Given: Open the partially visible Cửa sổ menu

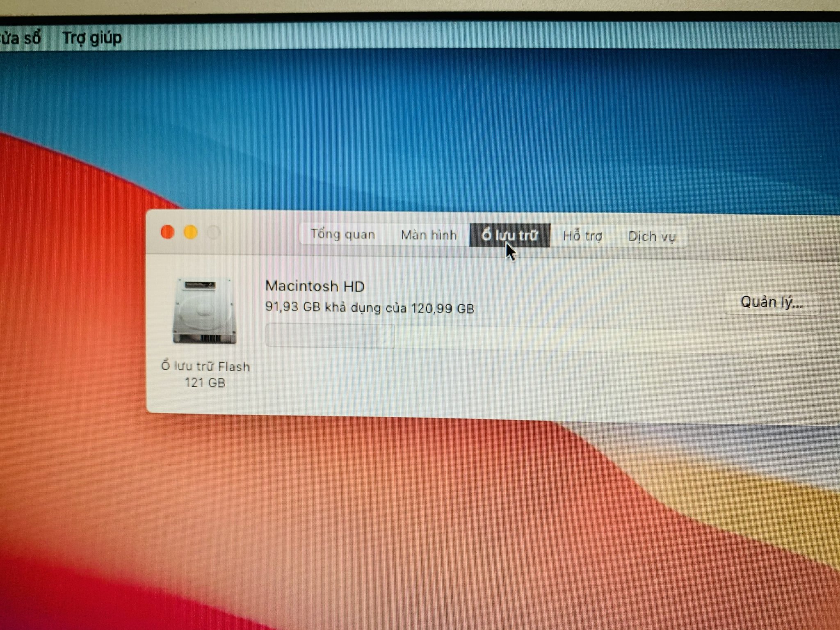Looking at the screenshot, I should (20, 38).
